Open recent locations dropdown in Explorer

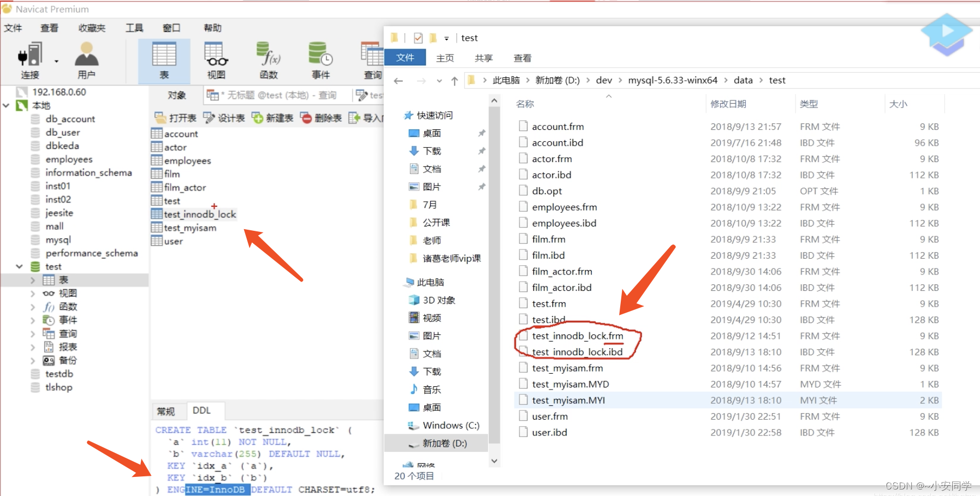pos(439,81)
